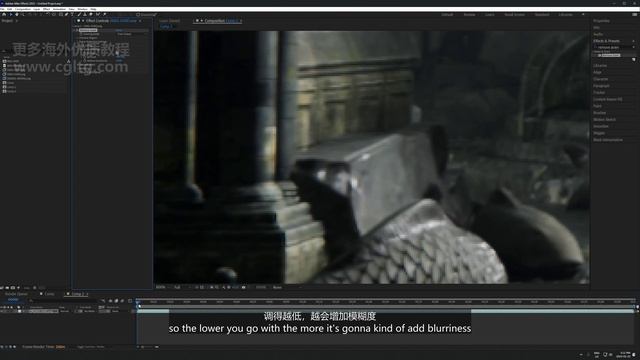Switch to the Learn workspace
Viewport: 640px width, 360px height.
(x=490, y=15)
